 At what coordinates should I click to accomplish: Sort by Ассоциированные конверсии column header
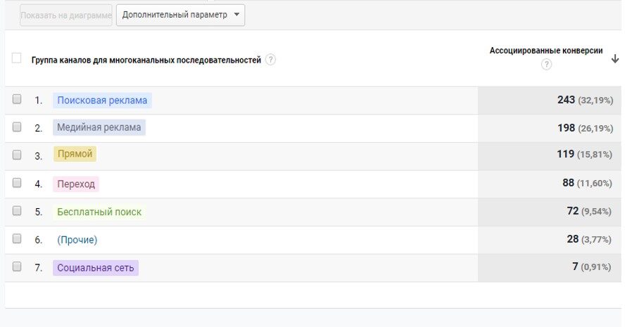[545, 51]
